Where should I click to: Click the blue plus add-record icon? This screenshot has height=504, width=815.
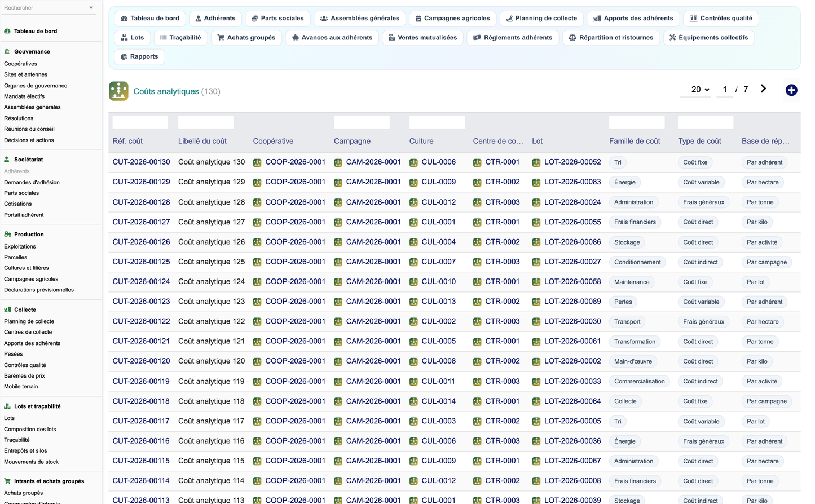(791, 90)
